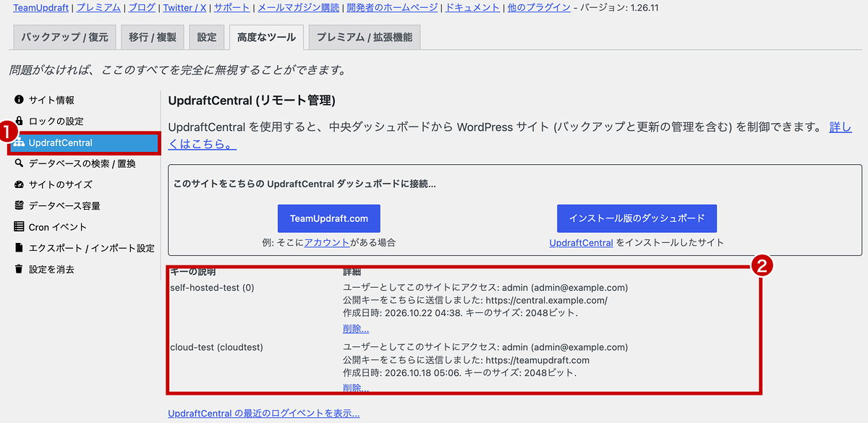
Task: Click the lock icon beside ロックの設定
Action: tap(19, 121)
